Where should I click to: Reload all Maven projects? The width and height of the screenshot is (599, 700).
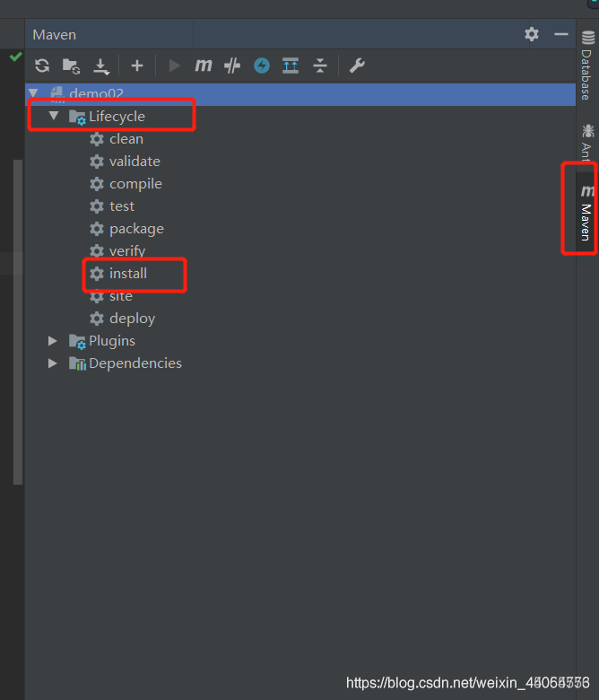pyautogui.click(x=42, y=66)
